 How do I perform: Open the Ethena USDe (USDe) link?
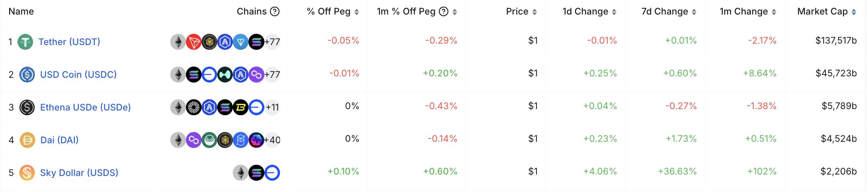(85, 107)
